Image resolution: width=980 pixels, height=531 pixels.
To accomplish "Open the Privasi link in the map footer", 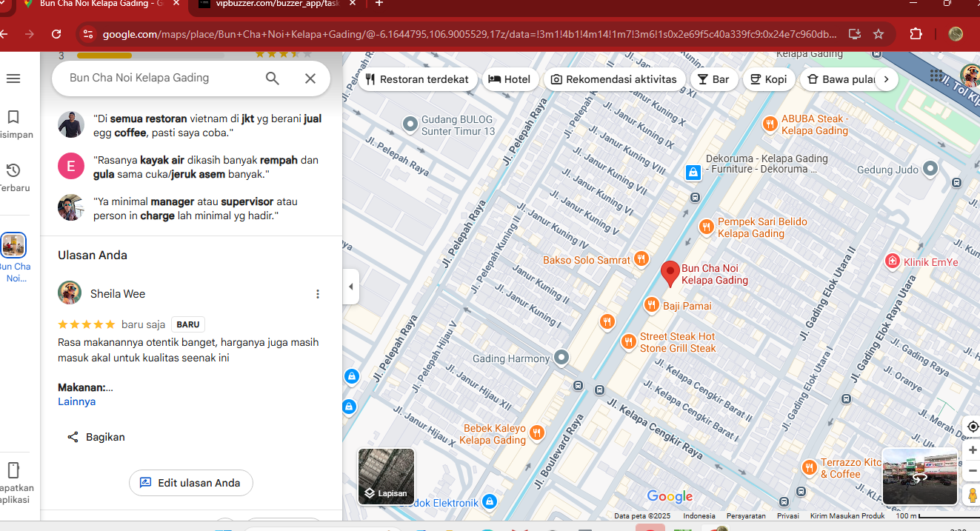I will (787, 516).
